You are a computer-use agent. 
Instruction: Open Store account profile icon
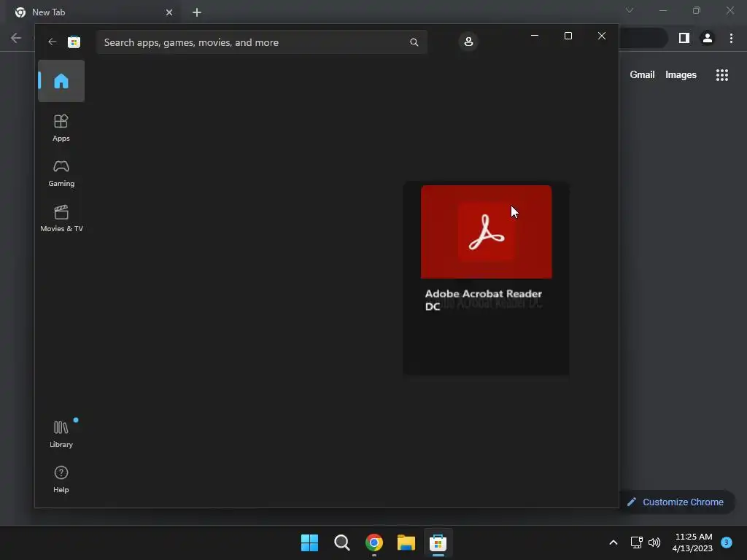pyautogui.click(x=468, y=42)
